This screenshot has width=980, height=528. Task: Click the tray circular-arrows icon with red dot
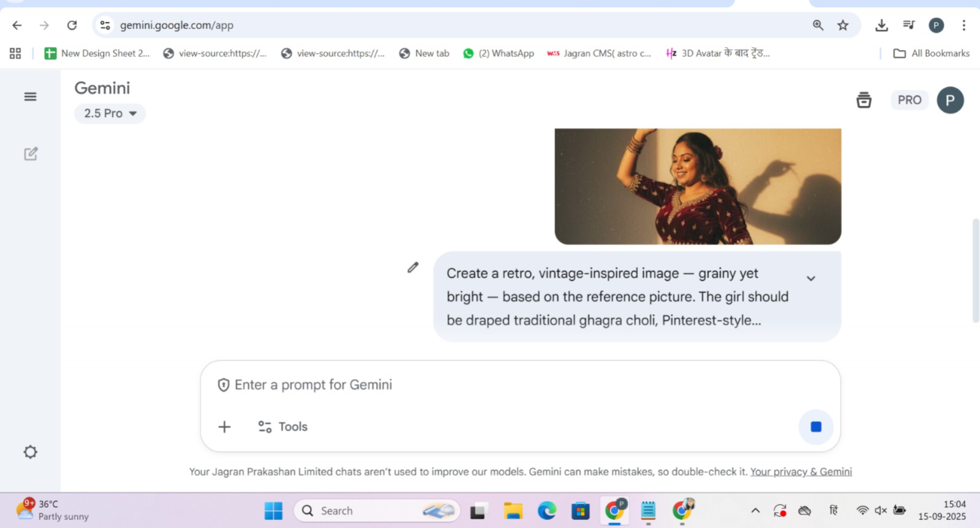click(x=780, y=511)
